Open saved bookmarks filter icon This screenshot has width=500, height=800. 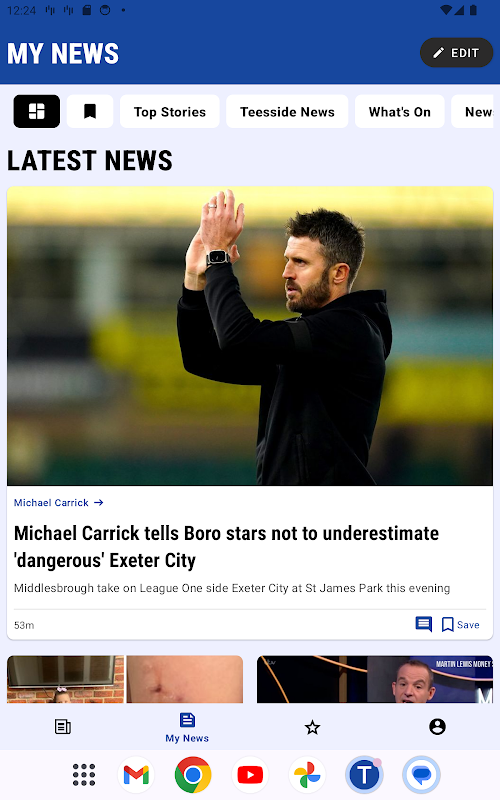coord(90,111)
